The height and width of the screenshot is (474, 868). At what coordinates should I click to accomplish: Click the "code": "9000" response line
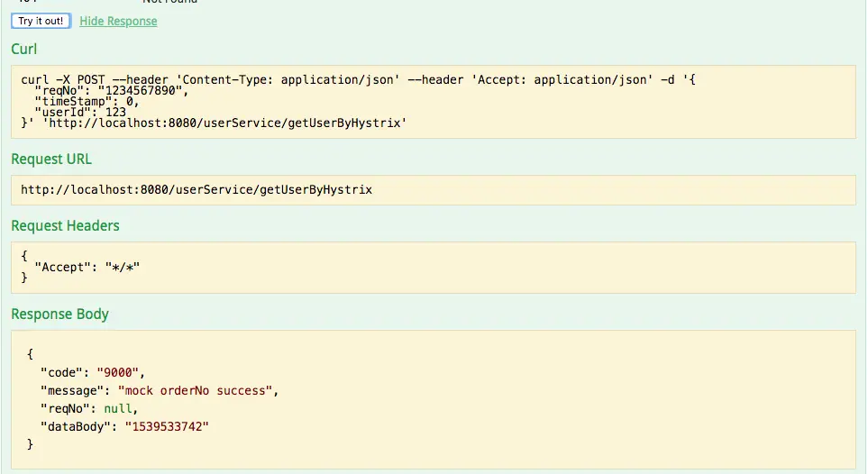(92, 372)
